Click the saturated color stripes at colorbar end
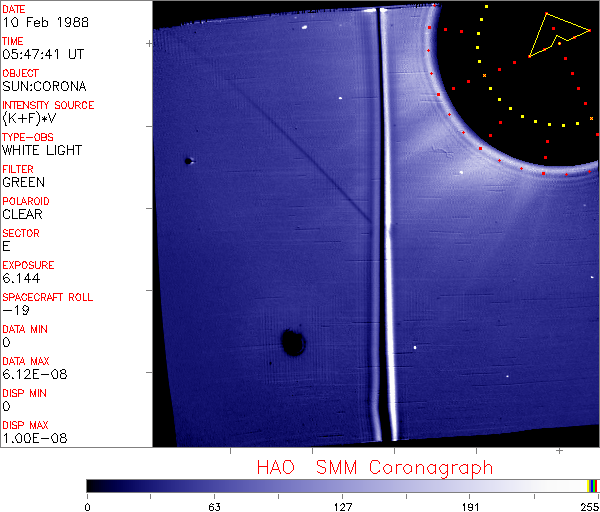The width and height of the screenshot is (600, 512). [593, 486]
